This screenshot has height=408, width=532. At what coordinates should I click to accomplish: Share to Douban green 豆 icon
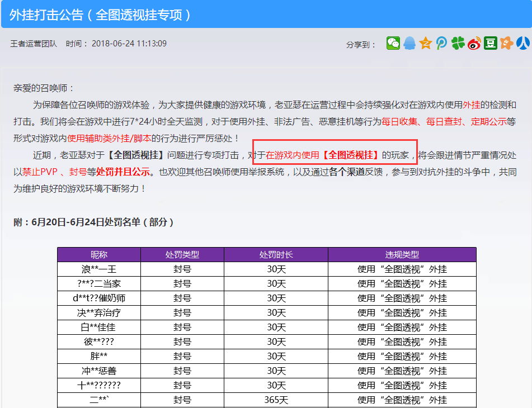click(490, 44)
